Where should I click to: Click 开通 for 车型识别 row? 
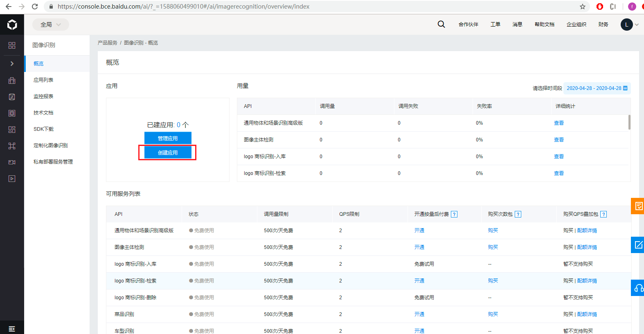419,331
